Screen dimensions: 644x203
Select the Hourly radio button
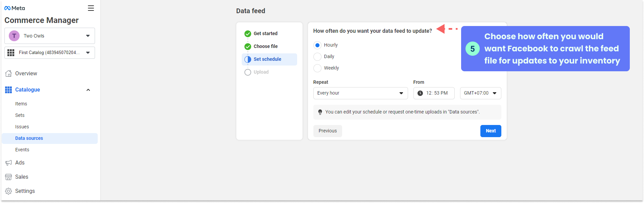pyautogui.click(x=317, y=45)
